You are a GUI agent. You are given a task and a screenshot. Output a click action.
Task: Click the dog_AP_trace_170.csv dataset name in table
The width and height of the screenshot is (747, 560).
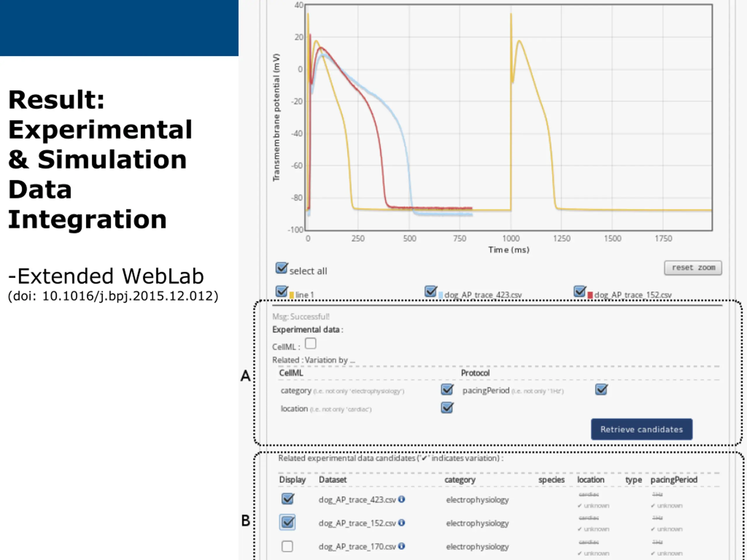(x=357, y=547)
